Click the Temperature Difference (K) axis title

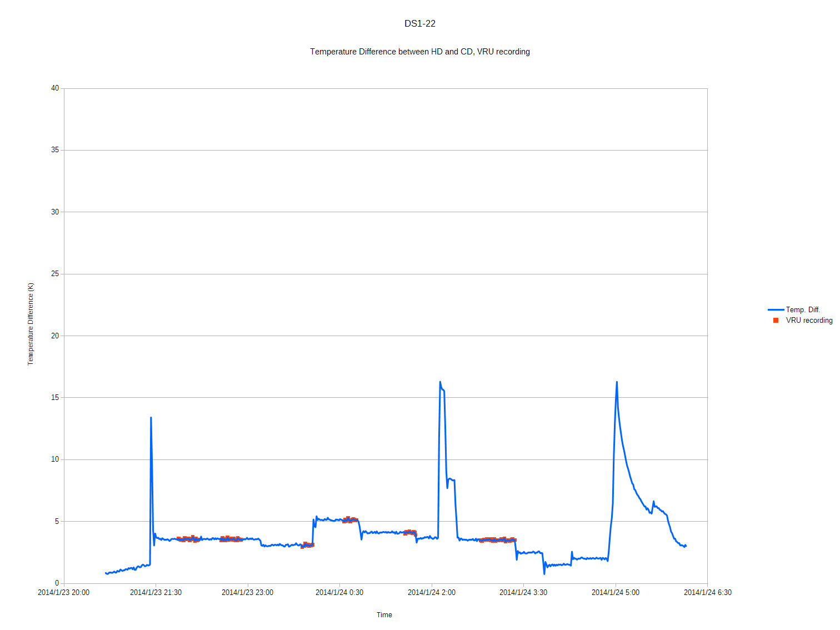31,324
